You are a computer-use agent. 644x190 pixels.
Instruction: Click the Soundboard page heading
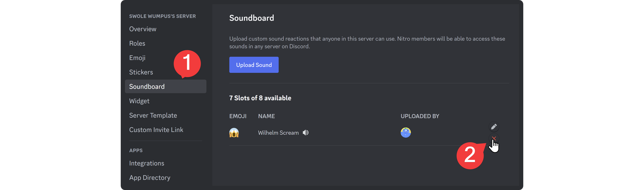click(251, 18)
